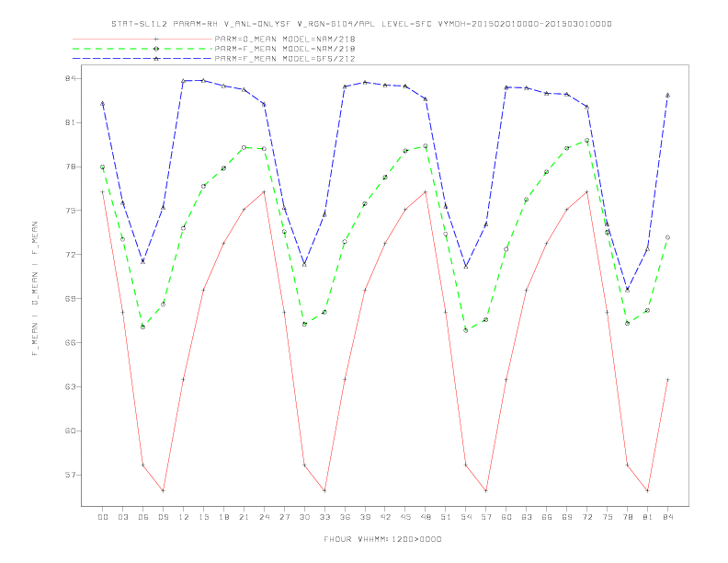Viewport: 728px width, 563px height.
Task: Click x-axis forecast hour label 12
Action: pos(184,517)
